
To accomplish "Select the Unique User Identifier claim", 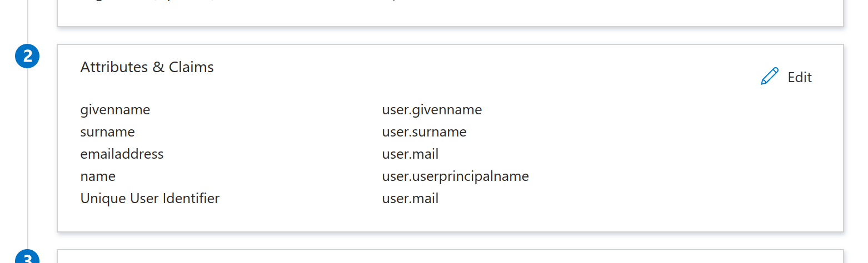I will 150,198.
